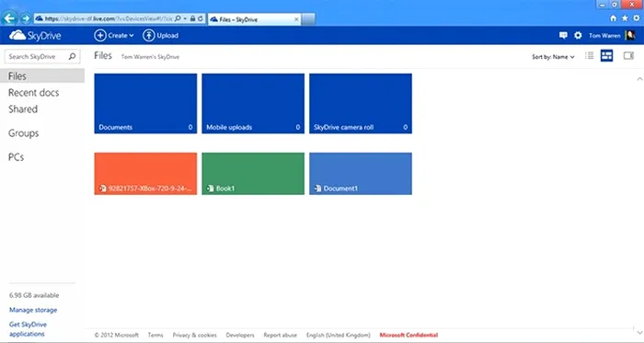644x343 pixels.
Task: Open the SkyDrive camera roll folder tile
Action: [x=361, y=103]
